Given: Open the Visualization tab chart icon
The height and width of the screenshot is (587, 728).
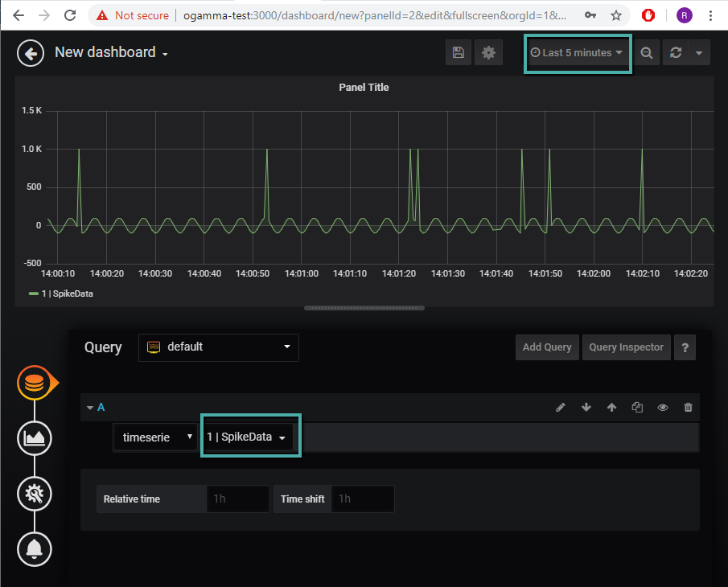Looking at the screenshot, I should (x=35, y=438).
